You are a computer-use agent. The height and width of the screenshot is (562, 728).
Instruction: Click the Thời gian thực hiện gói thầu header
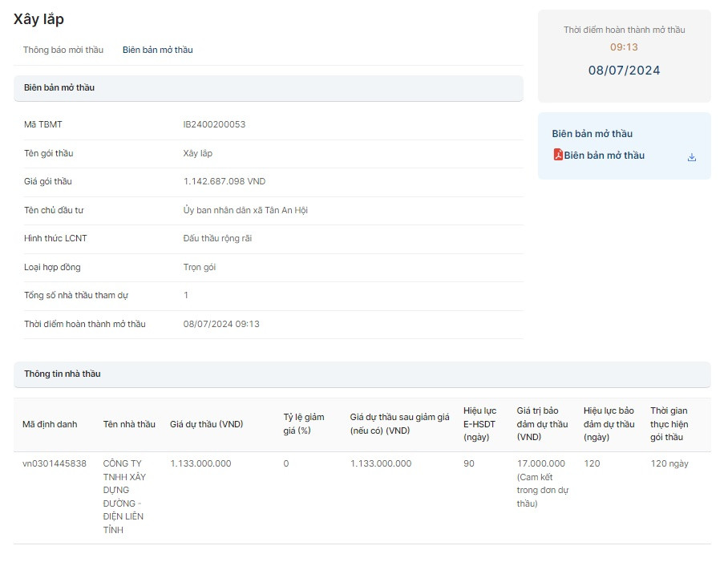click(x=669, y=424)
